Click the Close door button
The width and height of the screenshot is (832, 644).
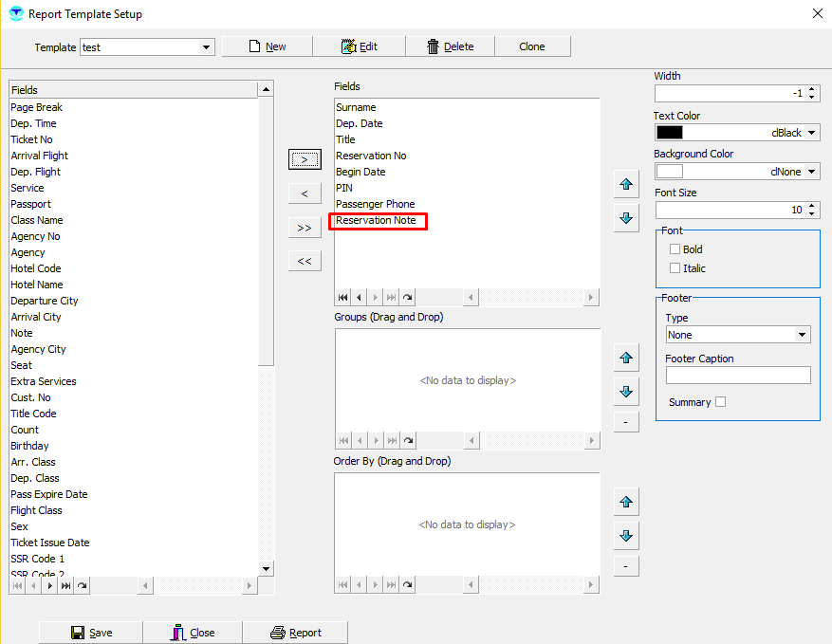pyautogui.click(x=192, y=633)
